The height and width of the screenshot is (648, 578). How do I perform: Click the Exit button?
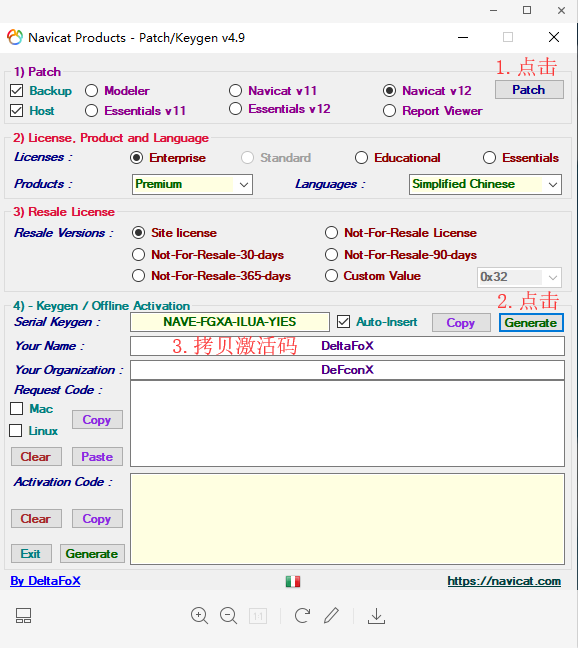(x=31, y=554)
